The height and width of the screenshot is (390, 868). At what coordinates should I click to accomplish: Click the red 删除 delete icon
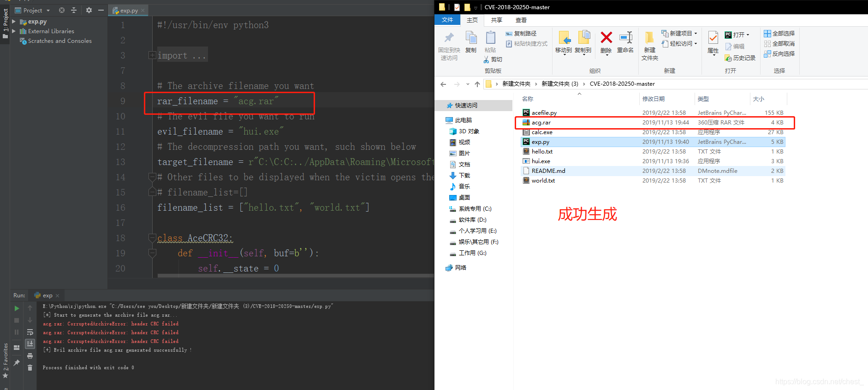coord(606,37)
